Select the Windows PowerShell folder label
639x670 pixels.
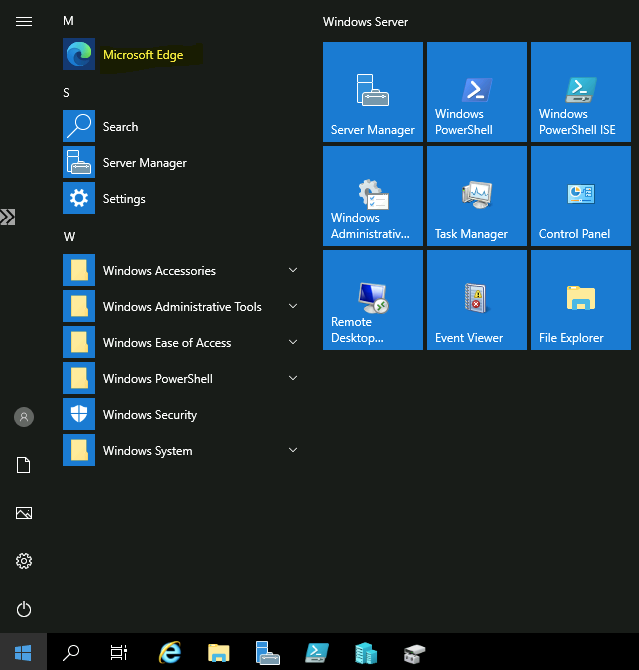158,378
